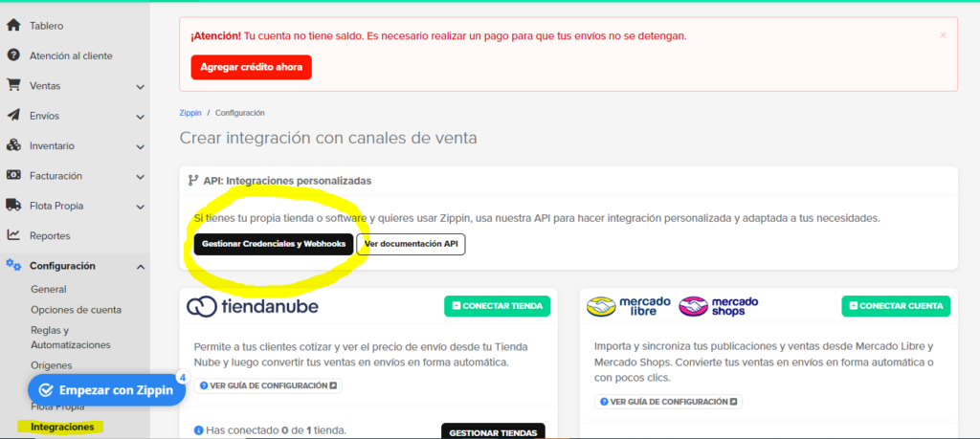Screen dimensions: 980x439
Task: Select Reglas y Automatizaciones submenu item
Action: pyautogui.click(x=71, y=338)
